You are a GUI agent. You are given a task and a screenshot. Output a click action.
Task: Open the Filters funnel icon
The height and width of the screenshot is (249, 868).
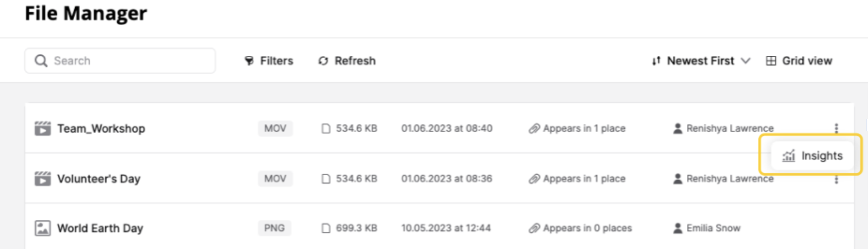[249, 61]
